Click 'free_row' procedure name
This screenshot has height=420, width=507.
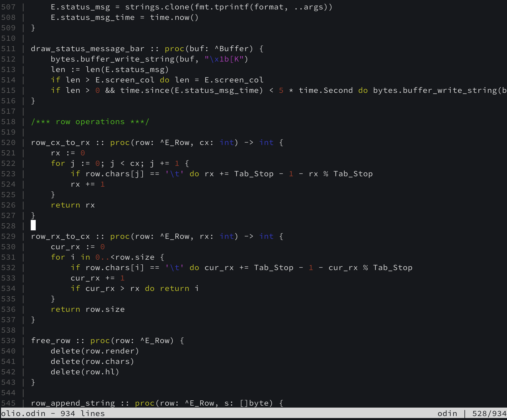coord(50,341)
